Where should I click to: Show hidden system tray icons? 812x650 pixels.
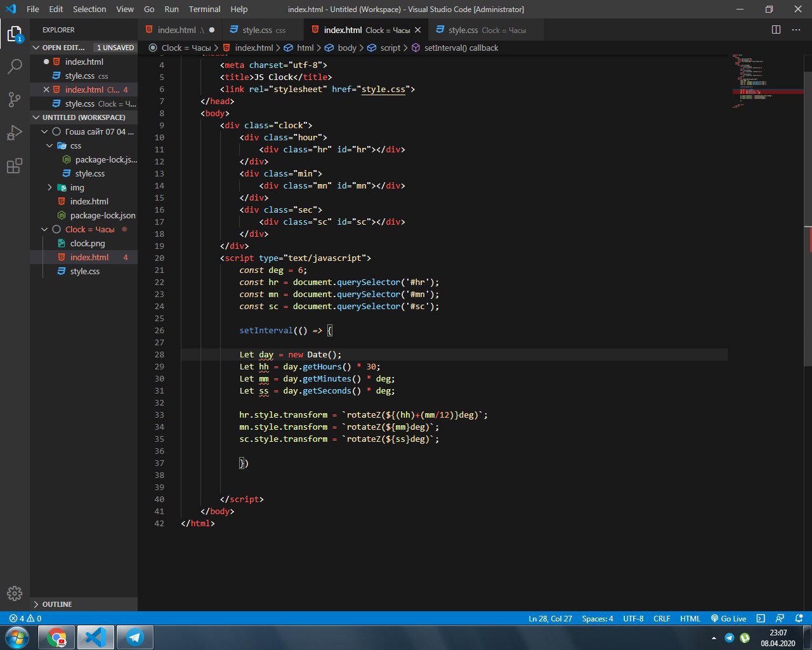tap(714, 638)
